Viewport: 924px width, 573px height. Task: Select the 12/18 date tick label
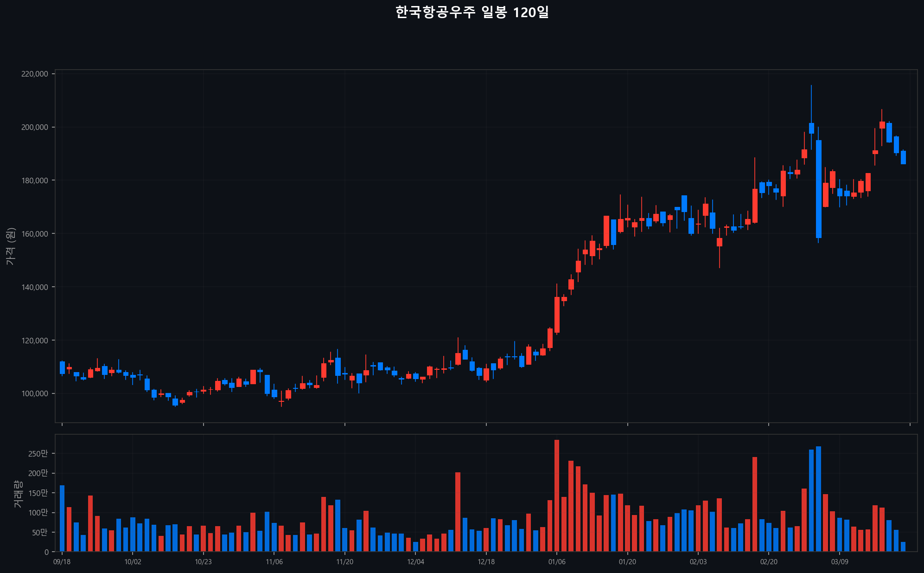[486, 562]
